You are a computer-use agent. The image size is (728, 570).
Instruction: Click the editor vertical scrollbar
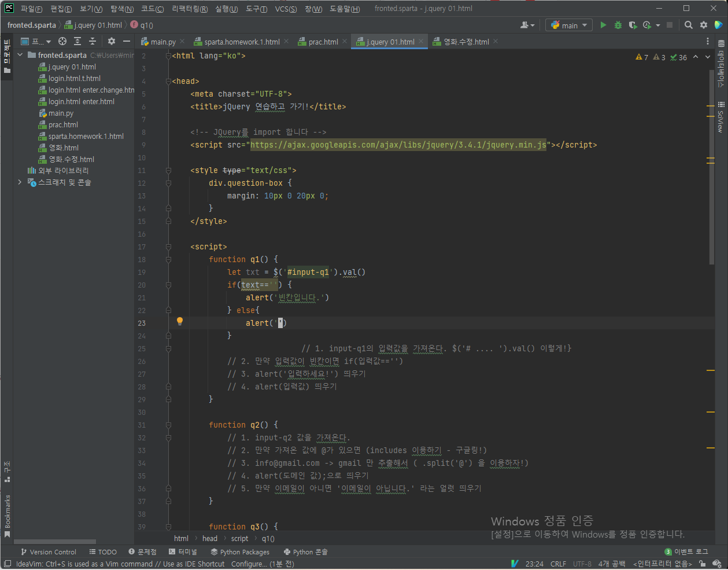(711, 168)
